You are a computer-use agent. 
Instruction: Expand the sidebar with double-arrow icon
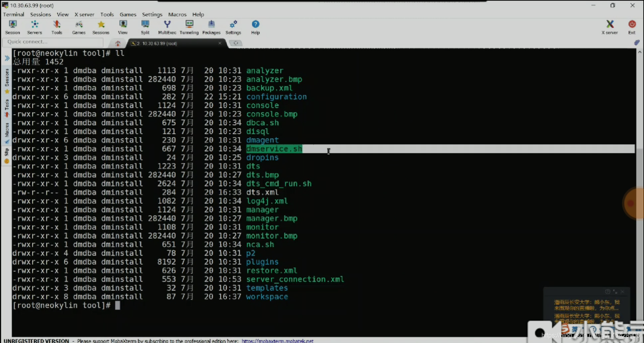[7, 58]
